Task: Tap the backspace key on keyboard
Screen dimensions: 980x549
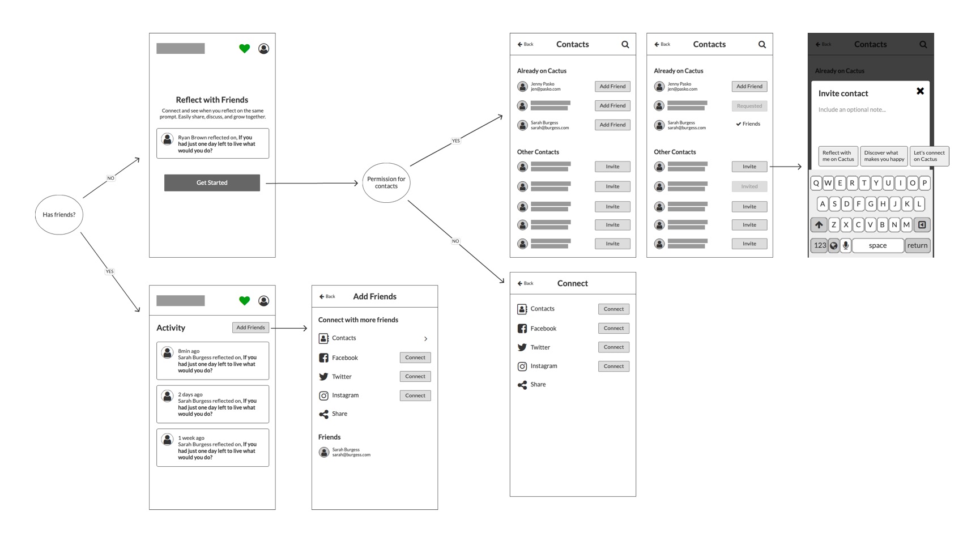Action: [922, 225]
